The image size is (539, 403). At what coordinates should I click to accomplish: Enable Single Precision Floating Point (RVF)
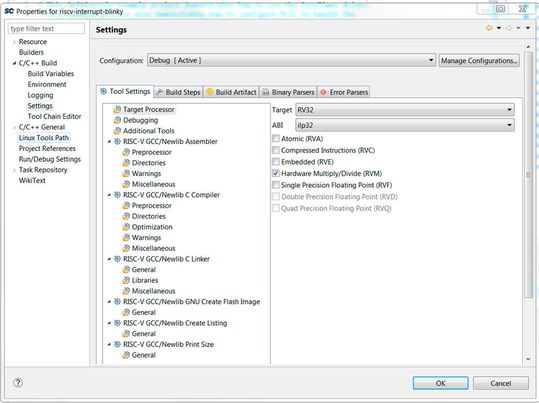276,185
